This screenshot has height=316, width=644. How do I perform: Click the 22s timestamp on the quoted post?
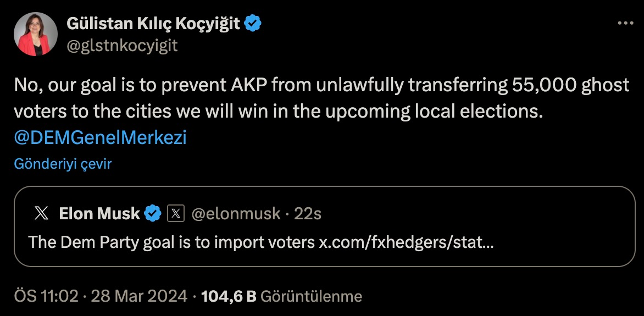pyautogui.click(x=308, y=214)
